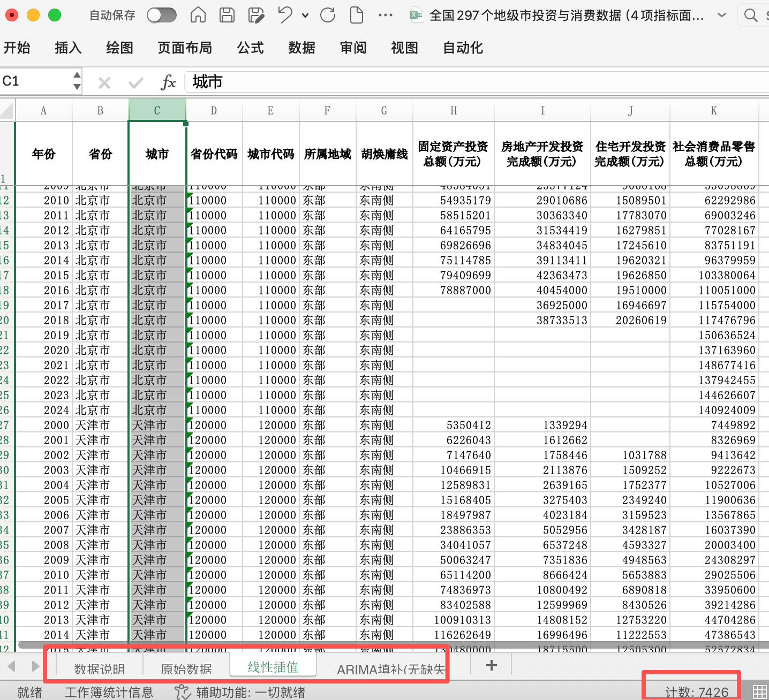Click cell with value 19510000
This screenshot has height=700, width=769.
630,290
